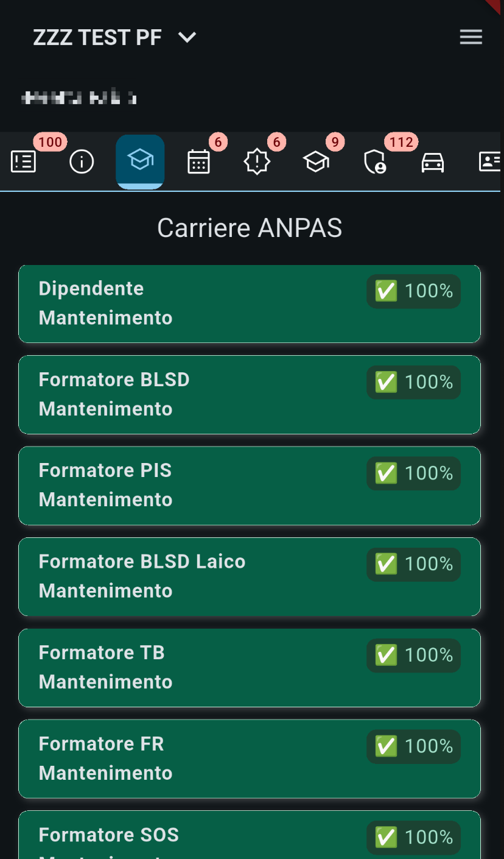Select the Formatore PIS career card
The width and height of the screenshot is (504, 859).
(x=250, y=486)
